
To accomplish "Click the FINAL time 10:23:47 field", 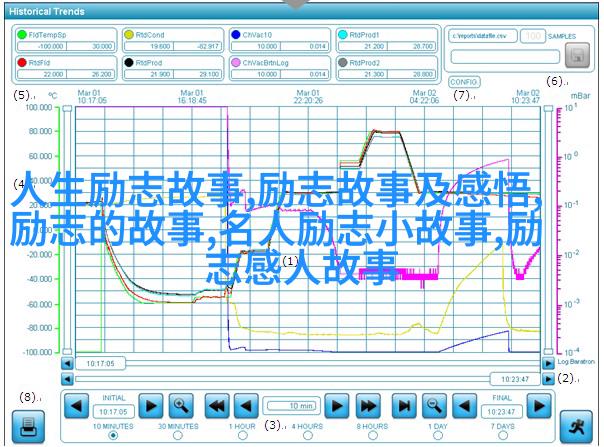I will click(501, 412).
